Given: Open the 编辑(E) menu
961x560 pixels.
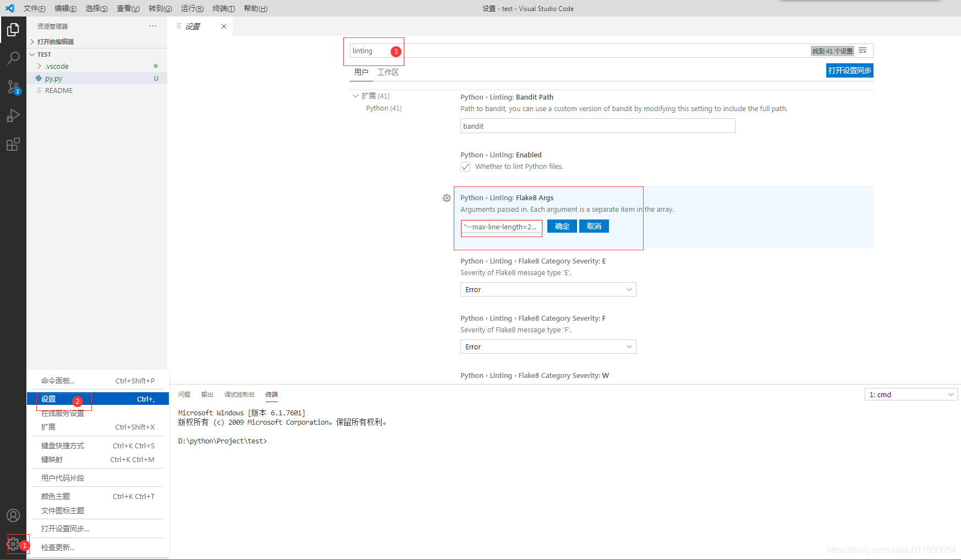Looking at the screenshot, I should 65,8.
